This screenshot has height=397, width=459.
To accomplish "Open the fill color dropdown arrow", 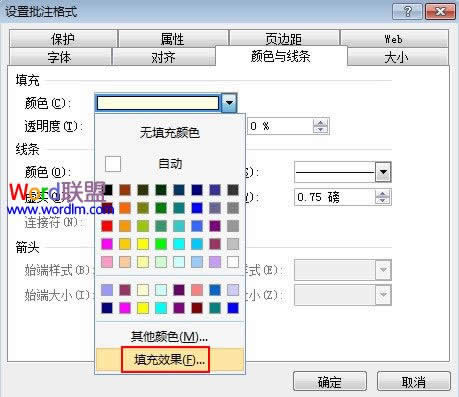I will tap(229, 103).
